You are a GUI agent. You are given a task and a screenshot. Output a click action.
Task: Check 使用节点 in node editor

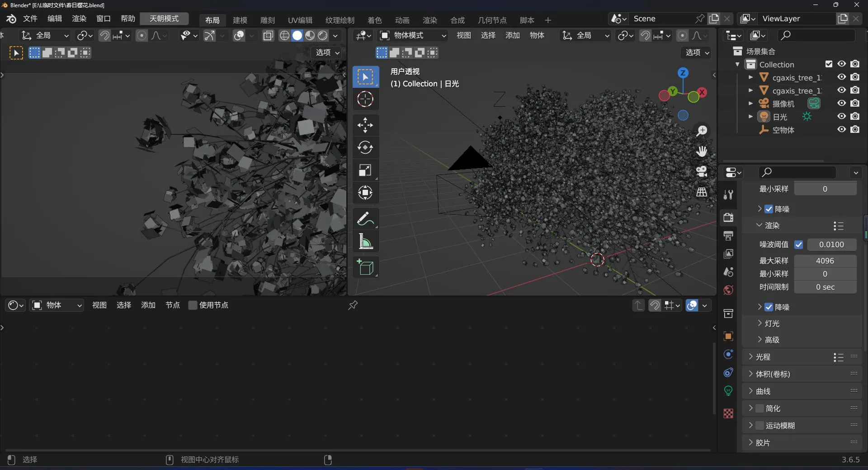tap(193, 305)
